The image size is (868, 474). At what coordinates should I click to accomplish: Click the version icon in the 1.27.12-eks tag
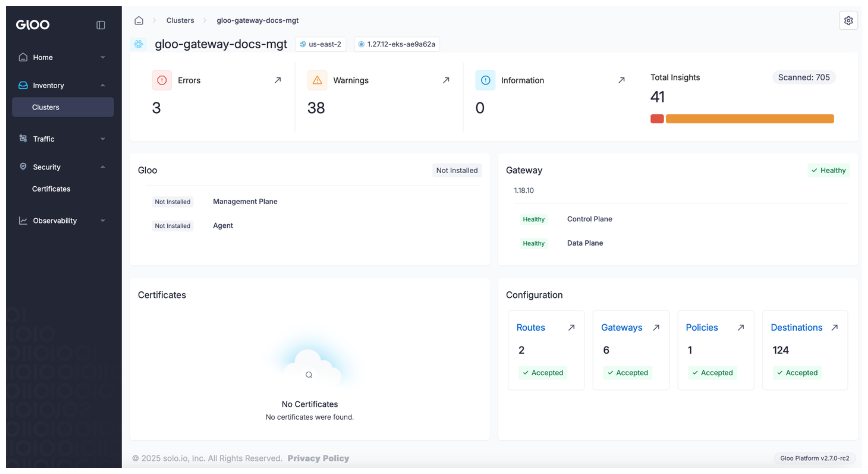[x=361, y=44]
